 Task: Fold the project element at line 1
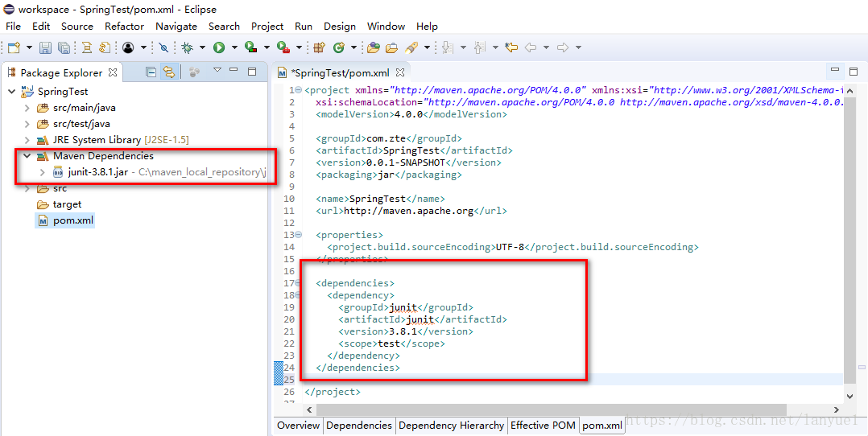pyautogui.click(x=299, y=89)
